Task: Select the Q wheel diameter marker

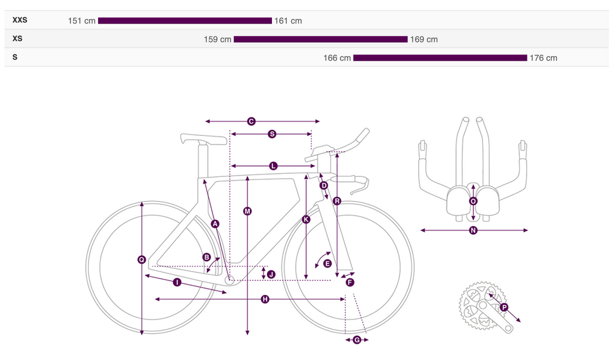Action: (142, 259)
